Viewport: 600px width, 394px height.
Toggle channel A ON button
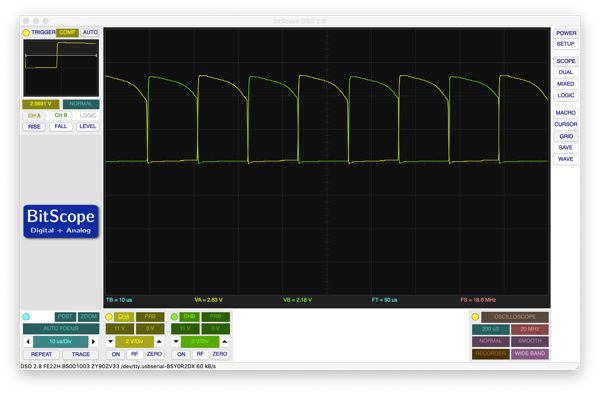(116, 354)
